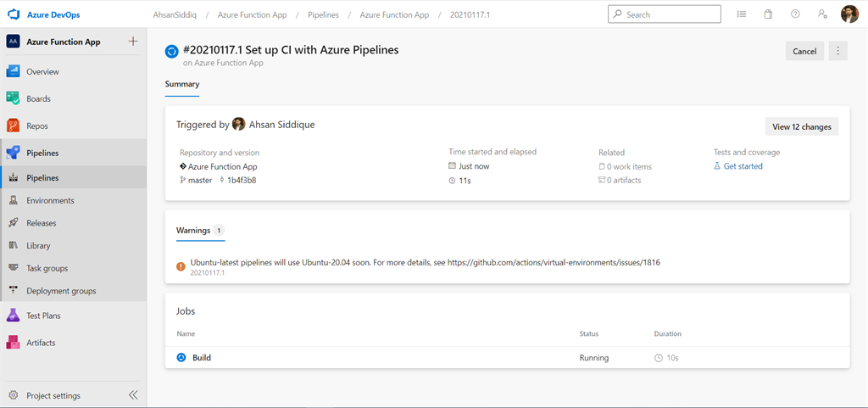The height and width of the screenshot is (408, 868).
Task: Click the 0 work items text
Action: click(x=630, y=166)
